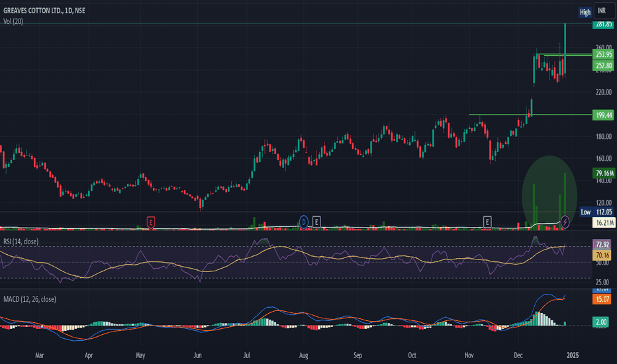This screenshot has width=617, height=364.
Task: Click the May label on the time axis
Action: point(140,355)
